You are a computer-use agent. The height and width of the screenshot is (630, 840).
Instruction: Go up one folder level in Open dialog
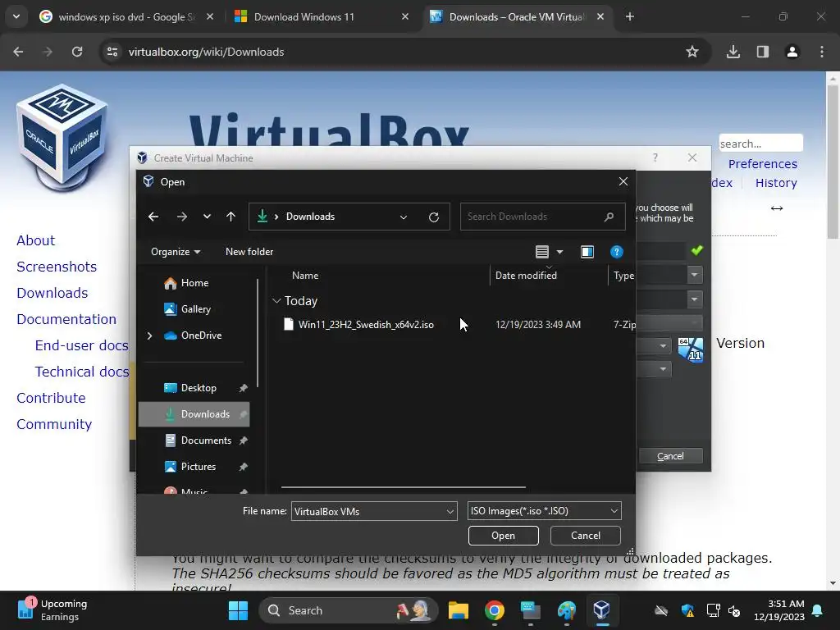coord(231,217)
